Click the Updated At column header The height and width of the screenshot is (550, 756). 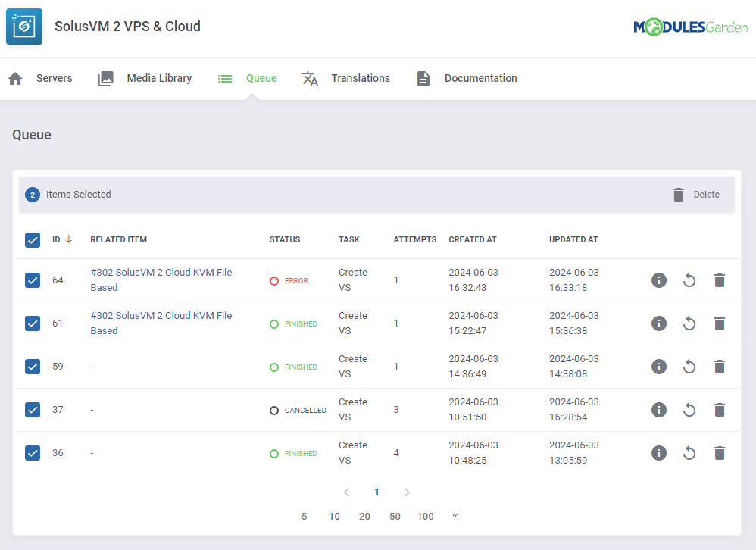pyautogui.click(x=573, y=239)
